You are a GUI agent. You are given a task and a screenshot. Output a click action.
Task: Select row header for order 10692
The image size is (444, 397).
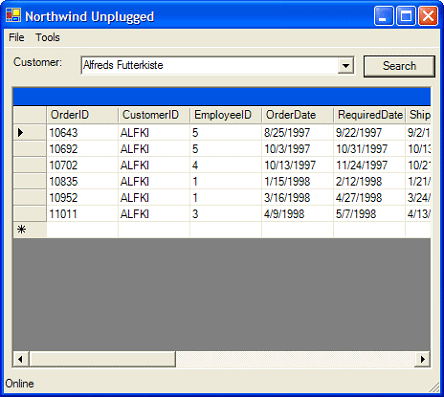pyautogui.click(x=30, y=149)
